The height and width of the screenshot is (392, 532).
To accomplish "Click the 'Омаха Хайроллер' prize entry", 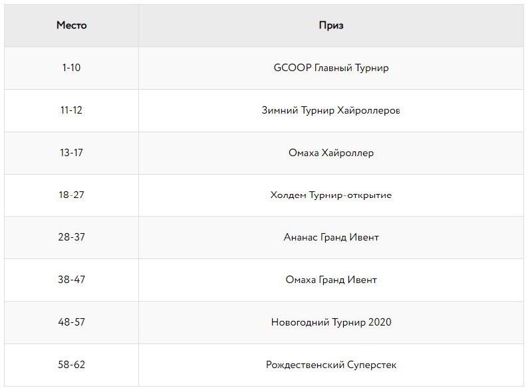I will point(331,153).
